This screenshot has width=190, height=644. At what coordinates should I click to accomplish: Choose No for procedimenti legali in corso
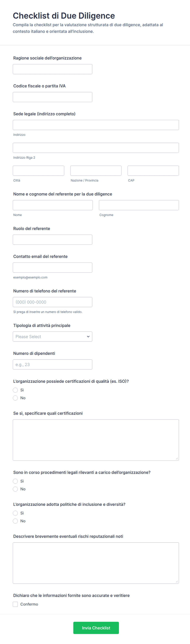16,489
